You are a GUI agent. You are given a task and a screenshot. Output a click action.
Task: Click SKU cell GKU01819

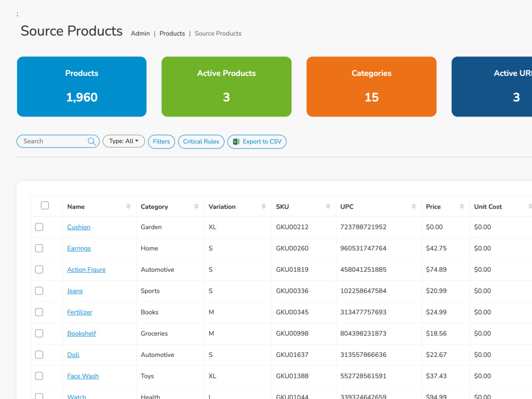pos(292,269)
